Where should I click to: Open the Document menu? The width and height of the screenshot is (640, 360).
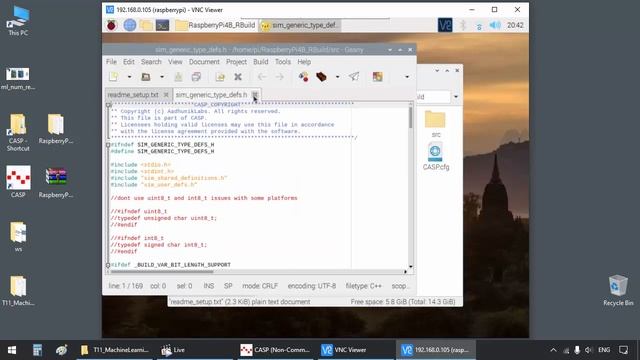(x=204, y=62)
